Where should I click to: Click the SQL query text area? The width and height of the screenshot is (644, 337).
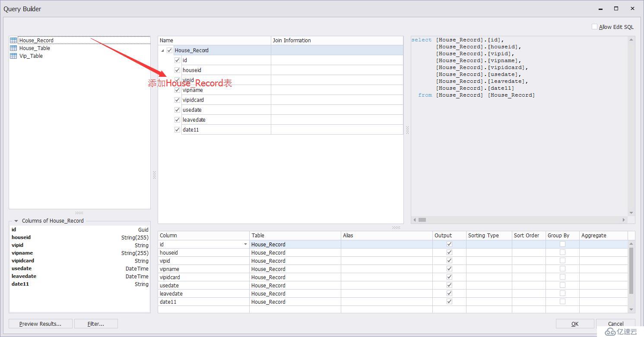(x=520, y=126)
